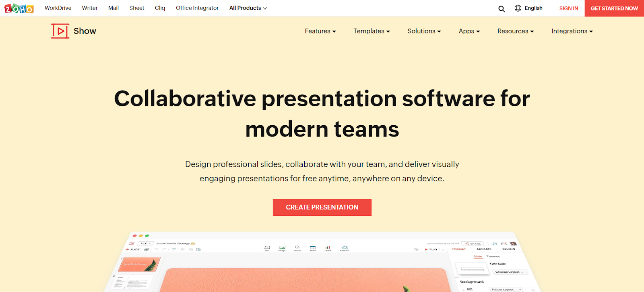Screen dimensions: 644x292
Task: Open the Templates dropdown
Action: click(x=372, y=31)
